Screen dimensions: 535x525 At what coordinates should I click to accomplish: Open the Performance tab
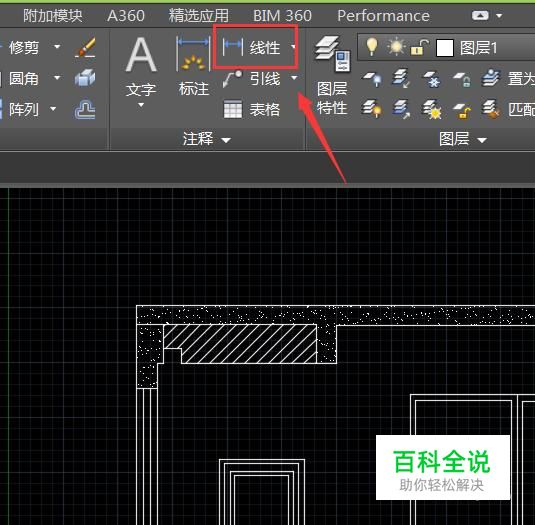pyautogui.click(x=383, y=16)
